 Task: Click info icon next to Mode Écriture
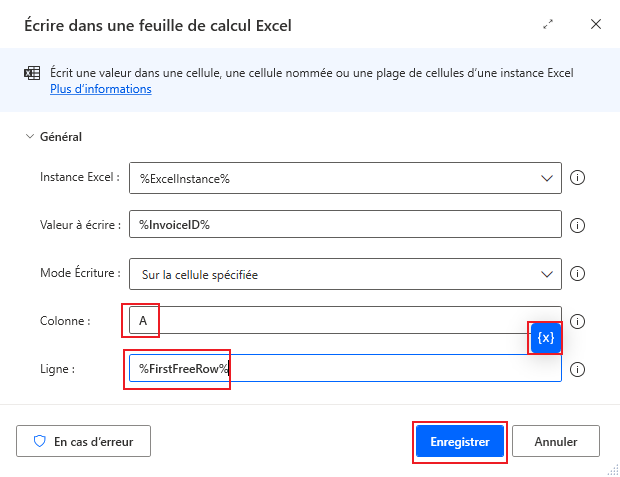click(577, 273)
